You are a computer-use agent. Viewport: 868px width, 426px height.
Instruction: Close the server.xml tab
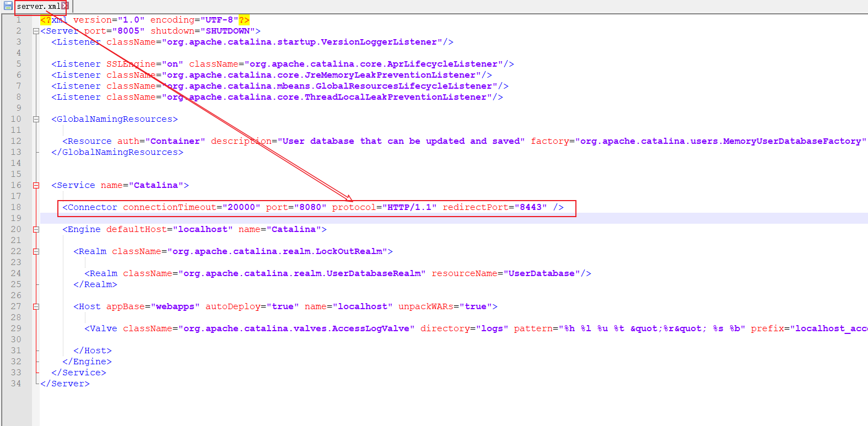click(65, 6)
